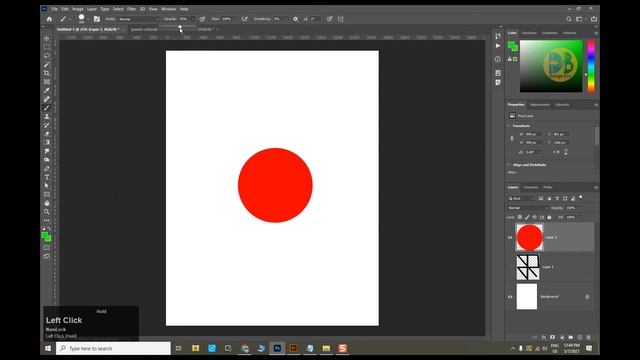This screenshot has width=640, height=360.
Task: Select the Crop tool
Action: (47, 73)
